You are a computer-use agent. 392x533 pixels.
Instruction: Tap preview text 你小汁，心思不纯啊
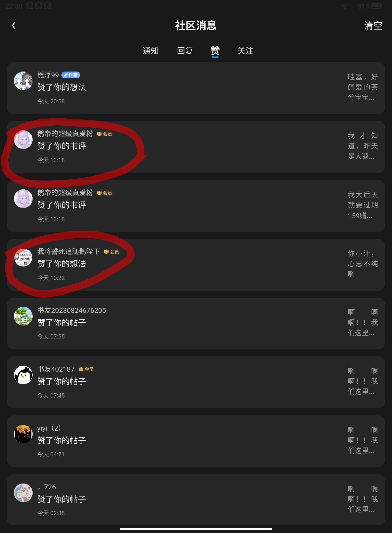point(363,264)
